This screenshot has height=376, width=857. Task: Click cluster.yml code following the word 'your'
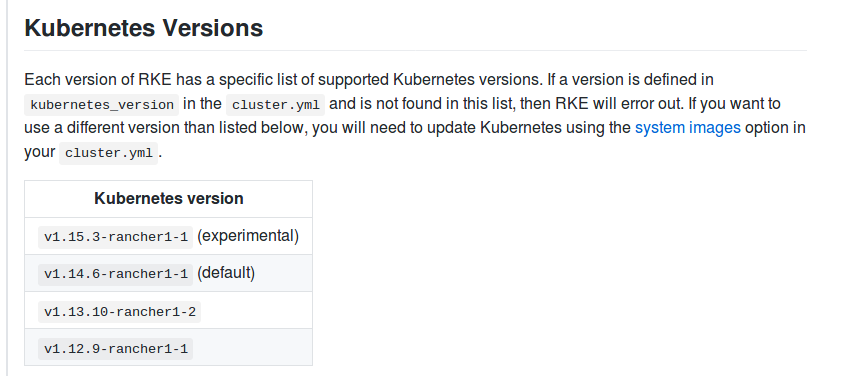108,153
